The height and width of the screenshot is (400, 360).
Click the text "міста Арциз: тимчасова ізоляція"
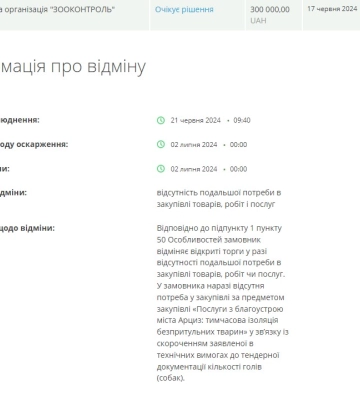coord(217,320)
